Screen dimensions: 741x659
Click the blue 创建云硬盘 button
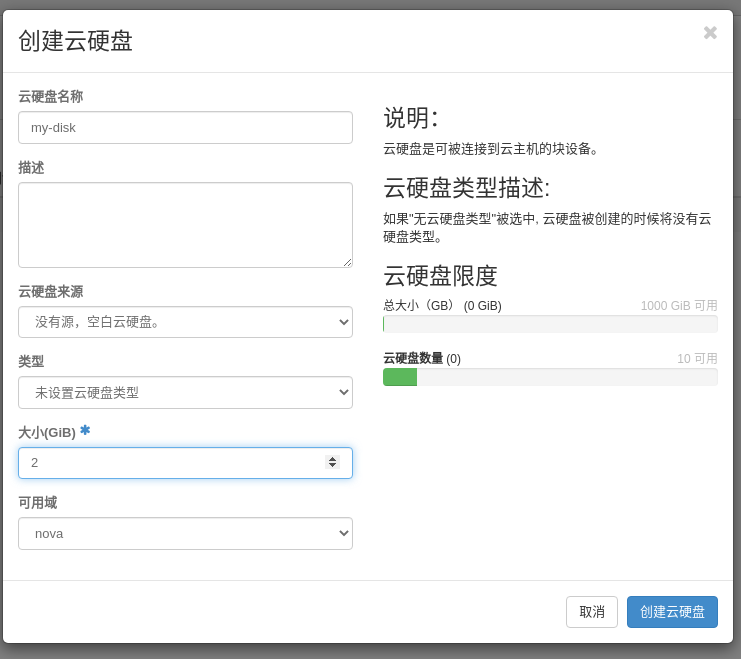[x=672, y=612]
